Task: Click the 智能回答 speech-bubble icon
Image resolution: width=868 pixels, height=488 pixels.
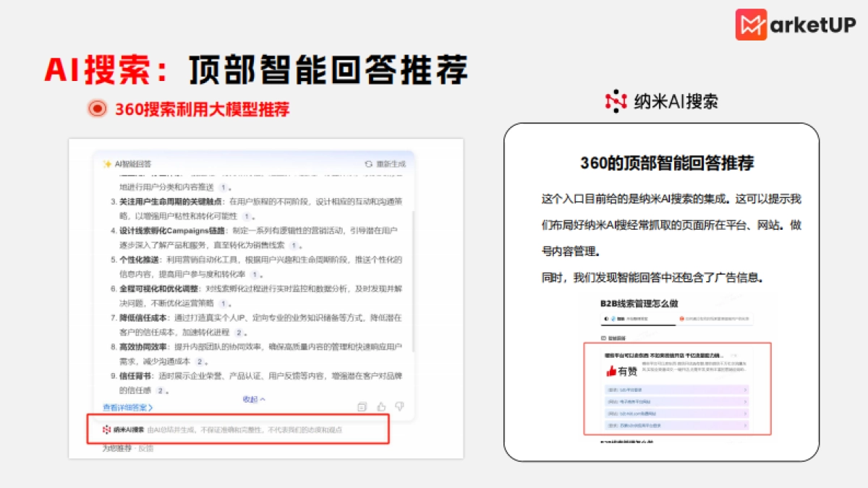Action: (x=605, y=336)
